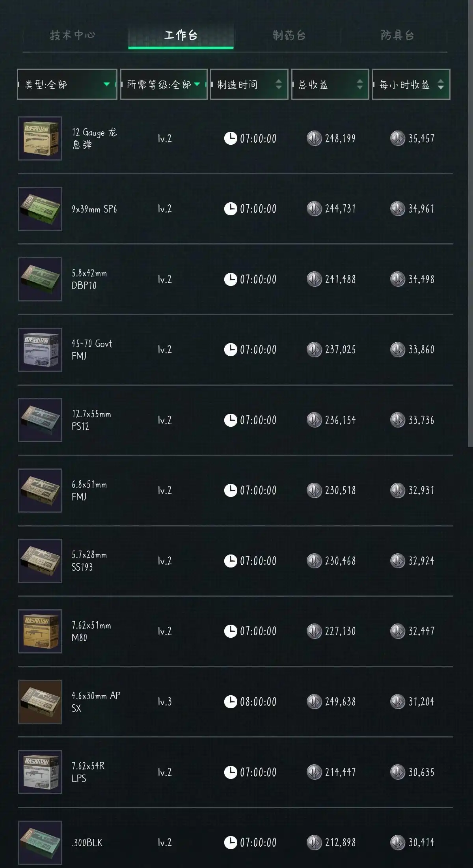Expand the 类型:全部 type filter dropdown
Viewport: 473px width, 868px height.
[x=67, y=84]
